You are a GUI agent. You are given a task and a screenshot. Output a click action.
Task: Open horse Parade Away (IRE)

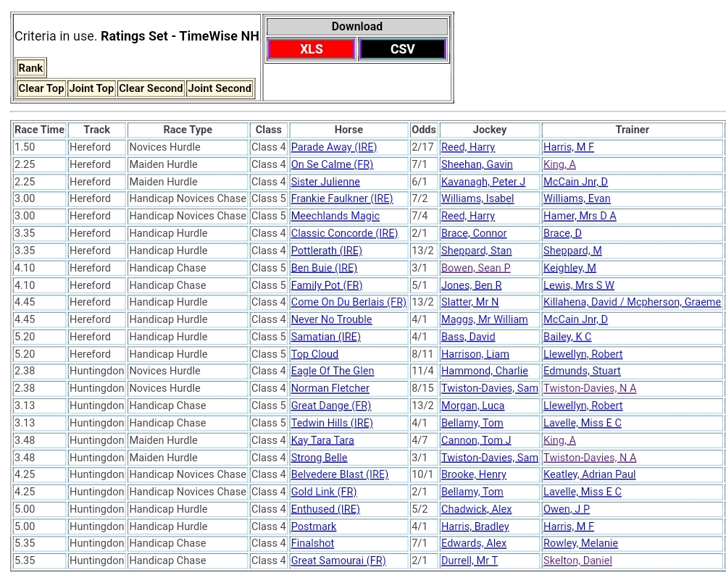click(x=333, y=147)
